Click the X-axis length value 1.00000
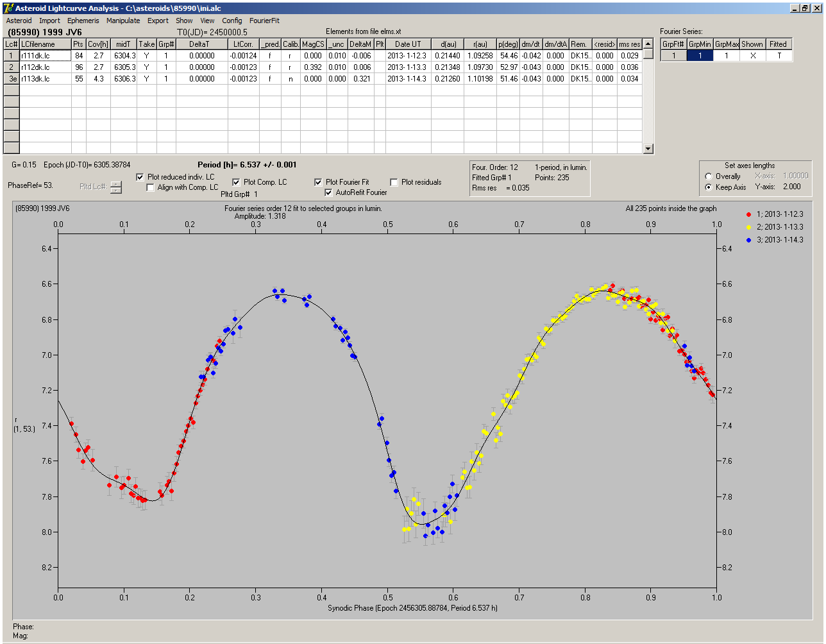Image resolution: width=826 pixels, height=644 pixels. click(795, 176)
